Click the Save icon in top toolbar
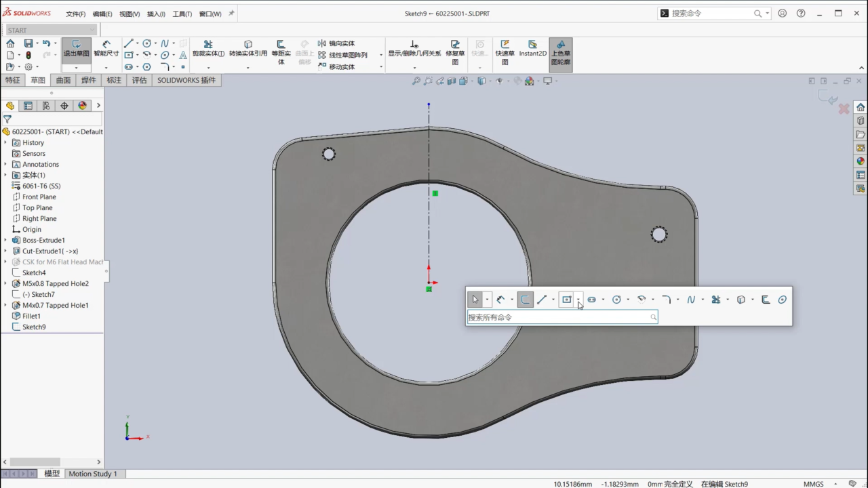 (x=28, y=43)
